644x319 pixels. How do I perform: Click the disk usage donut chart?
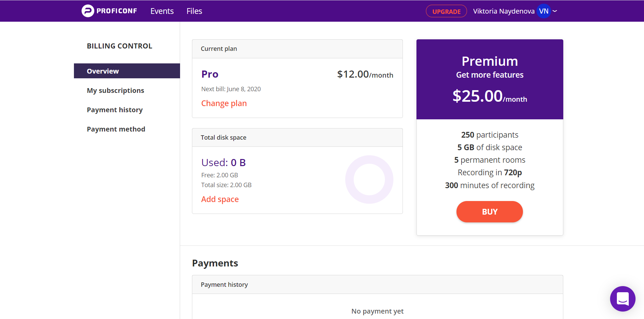click(369, 179)
